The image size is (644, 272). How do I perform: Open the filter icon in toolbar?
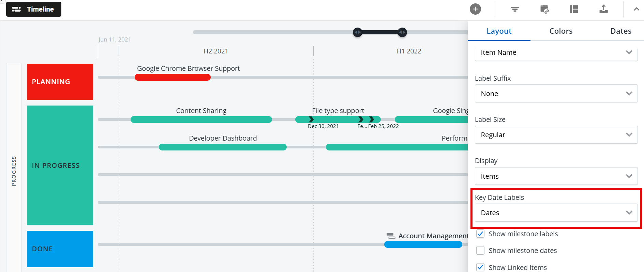[x=515, y=9]
